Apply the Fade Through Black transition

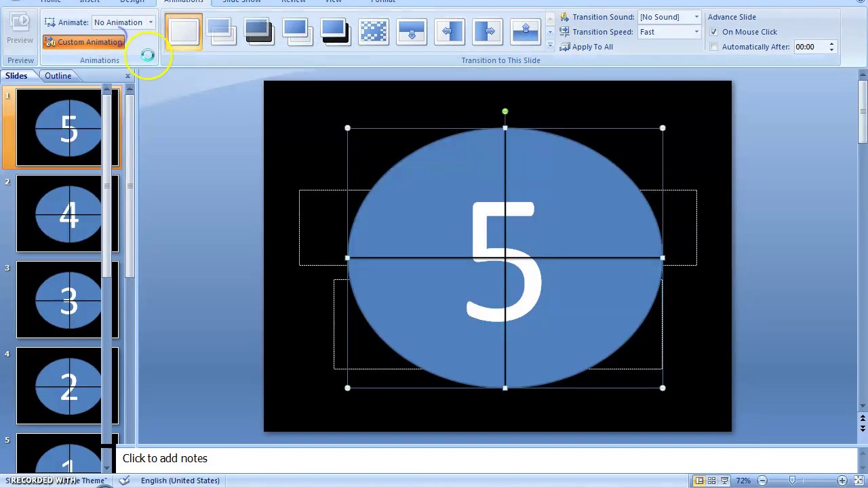pyautogui.click(x=259, y=32)
